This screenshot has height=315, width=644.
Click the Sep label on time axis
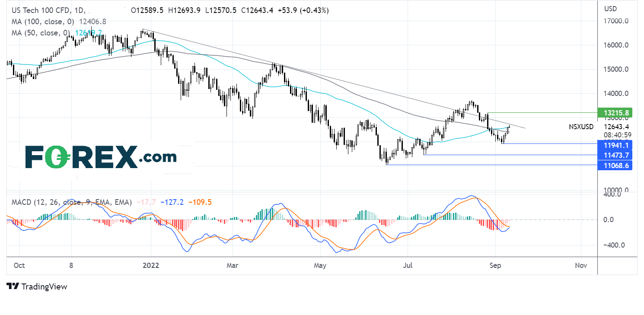495,265
